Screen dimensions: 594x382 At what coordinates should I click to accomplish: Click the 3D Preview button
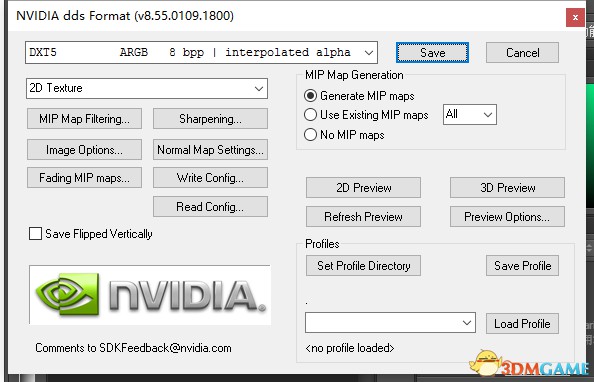click(x=507, y=188)
